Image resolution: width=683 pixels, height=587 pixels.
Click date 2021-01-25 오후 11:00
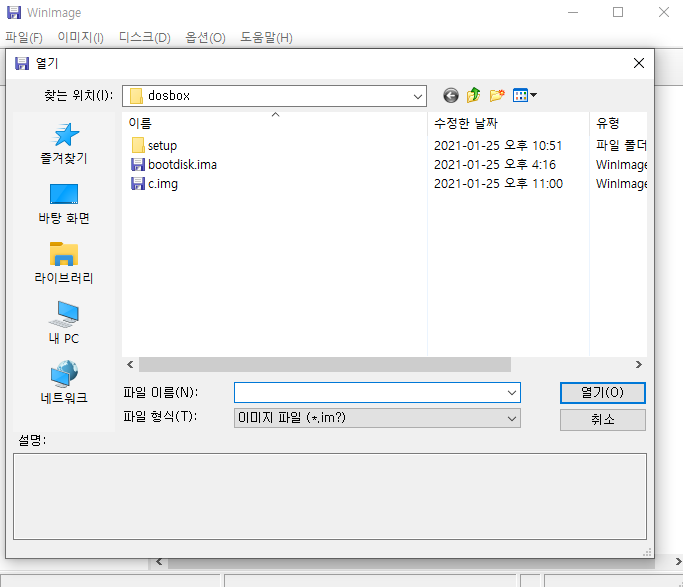tap(498, 184)
